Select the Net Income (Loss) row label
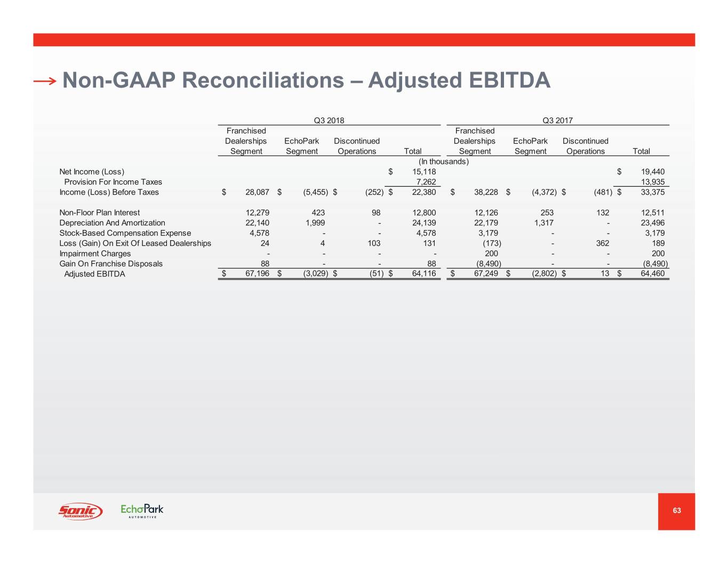 pyautogui.click(x=92, y=172)
